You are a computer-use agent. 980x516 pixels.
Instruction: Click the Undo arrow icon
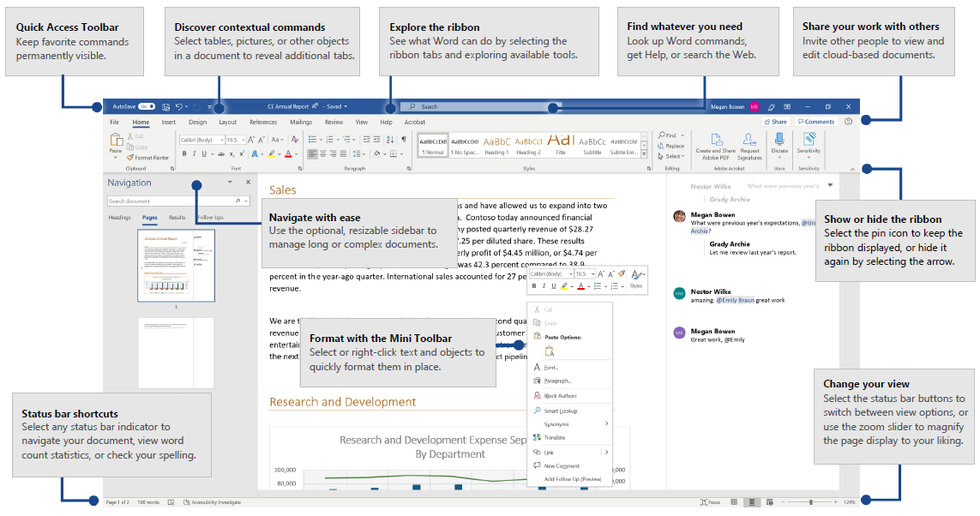point(178,107)
